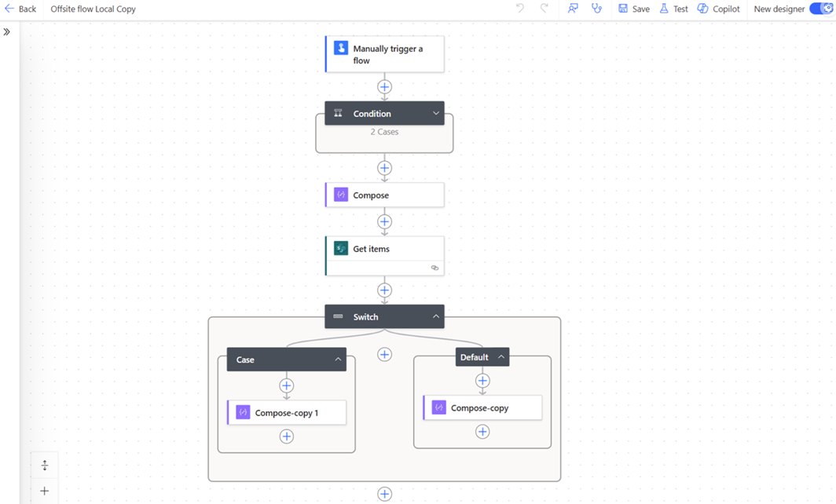
Task: Select the purple Compose action icon
Action: [x=339, y=194]
